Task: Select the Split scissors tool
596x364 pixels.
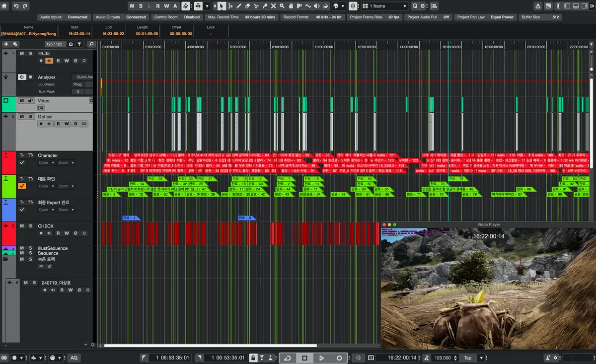Action: pyautogui.click(x=256, y=6)
